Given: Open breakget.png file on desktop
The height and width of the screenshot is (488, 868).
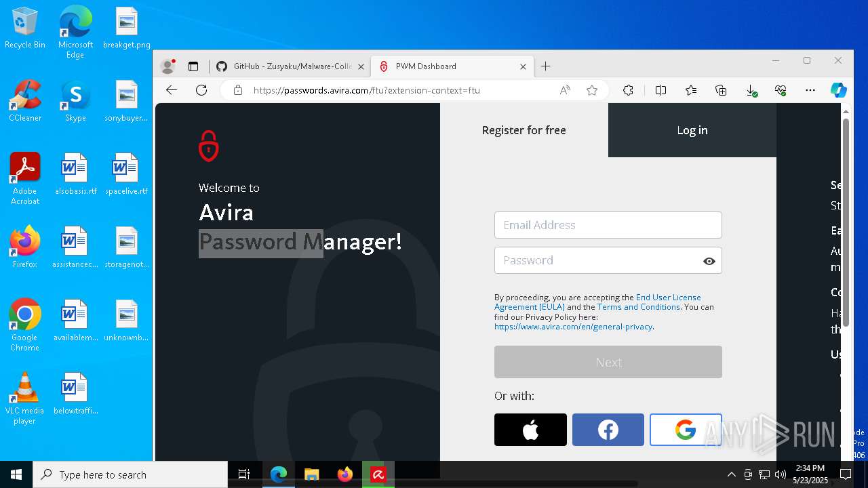Looking at the screenshot, I should pyautogui.click(x=127, y=28).
